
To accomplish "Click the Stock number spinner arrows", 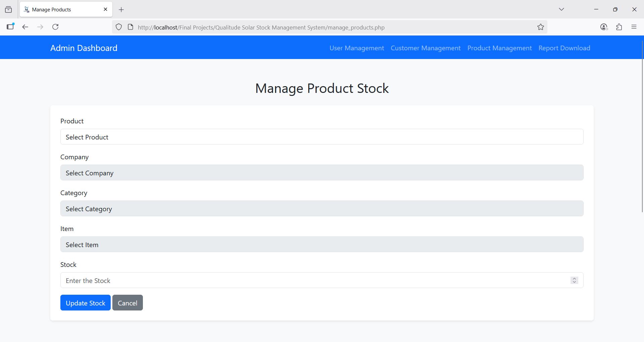I will click(574, 280).
